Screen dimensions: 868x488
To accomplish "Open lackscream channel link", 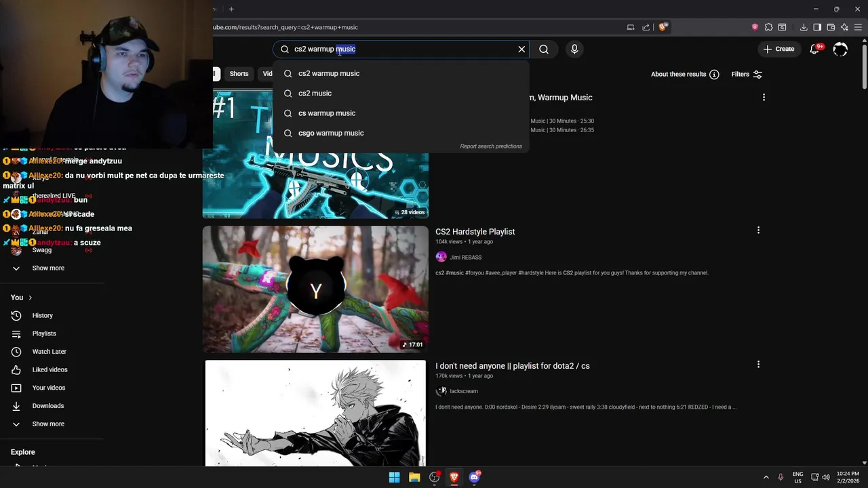I will (464, 391).
